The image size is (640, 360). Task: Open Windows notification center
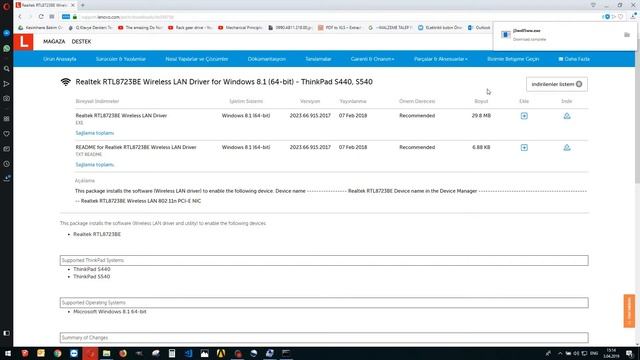pos(629,353)
